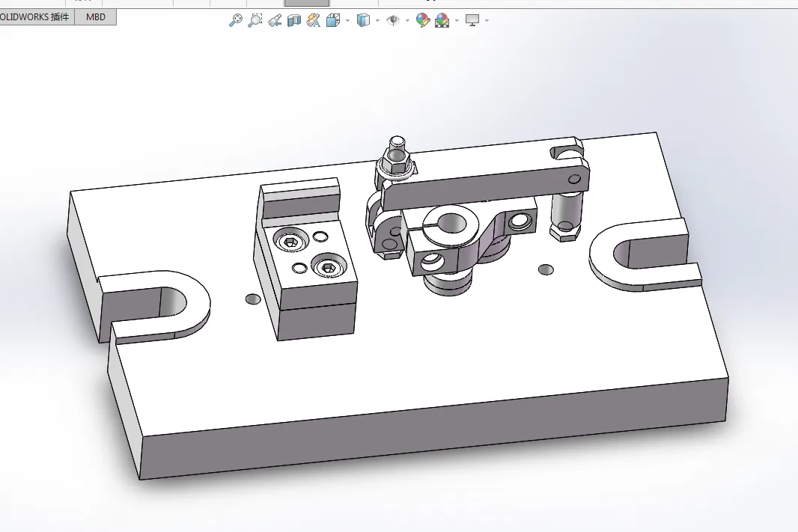Activate the Zoom to Area tool
798x532 pixels.
coord(255,20)
